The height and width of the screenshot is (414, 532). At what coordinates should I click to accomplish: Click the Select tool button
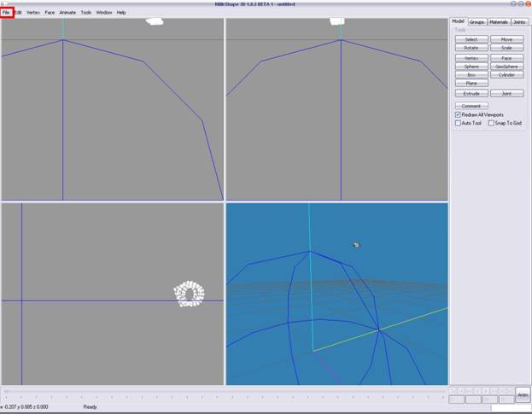[x=471, y=39]
